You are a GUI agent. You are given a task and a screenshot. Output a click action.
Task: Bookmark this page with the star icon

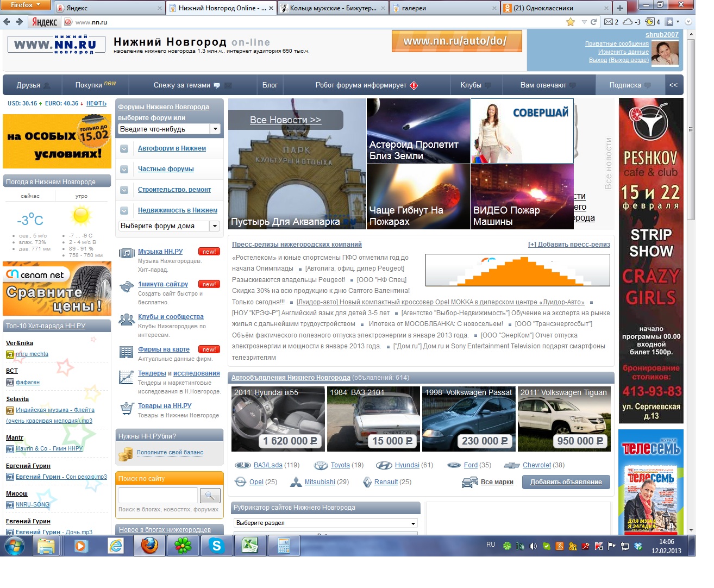pyautogui.click(x=571, y=22)
